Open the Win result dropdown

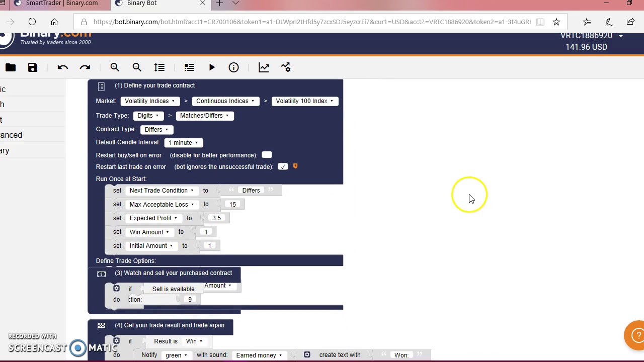[194, 341]
